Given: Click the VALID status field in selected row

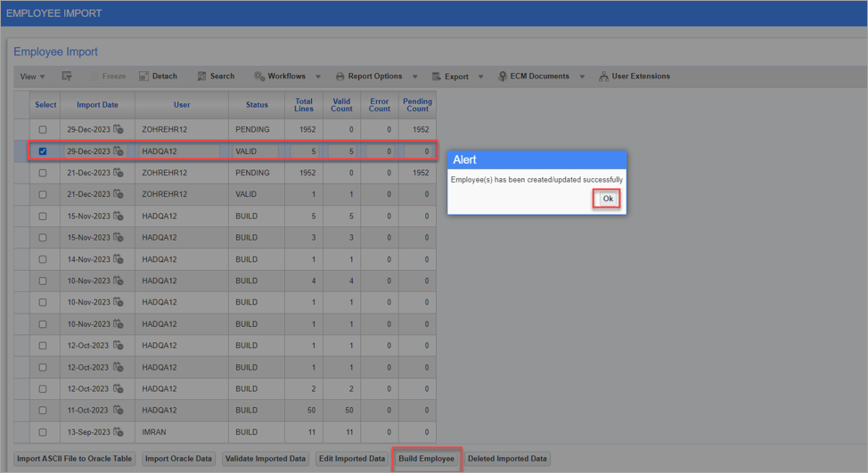Looking at the screenshot, I should point(255,151).
